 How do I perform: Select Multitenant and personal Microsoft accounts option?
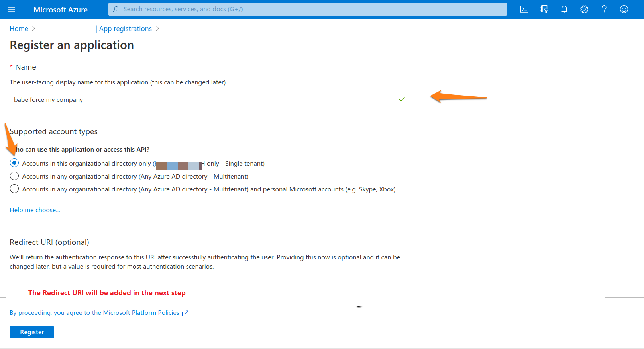(14, 189)
